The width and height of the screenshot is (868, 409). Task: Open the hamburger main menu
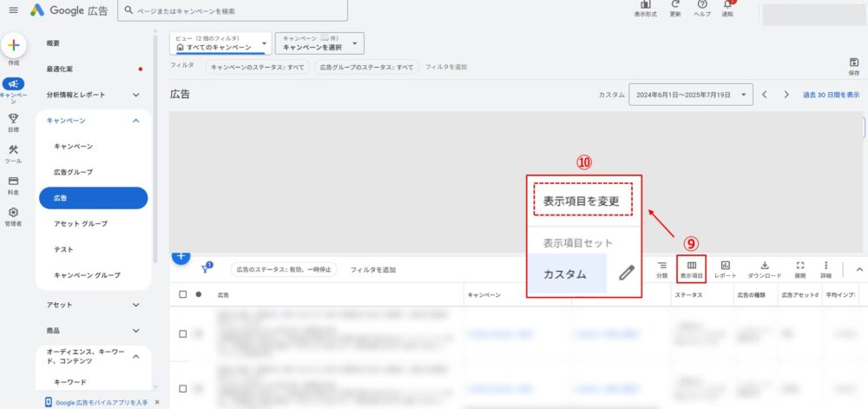[13, 10]
